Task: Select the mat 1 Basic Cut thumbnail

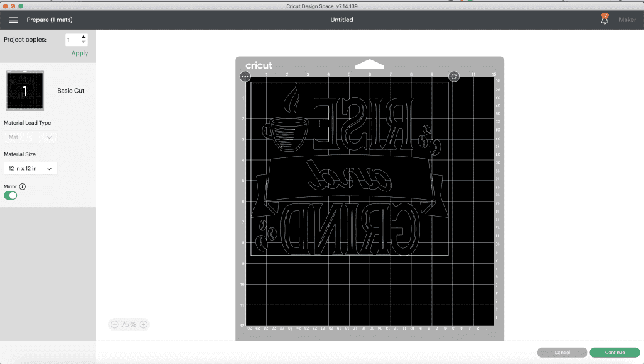Action: click(x=25, y=91)
